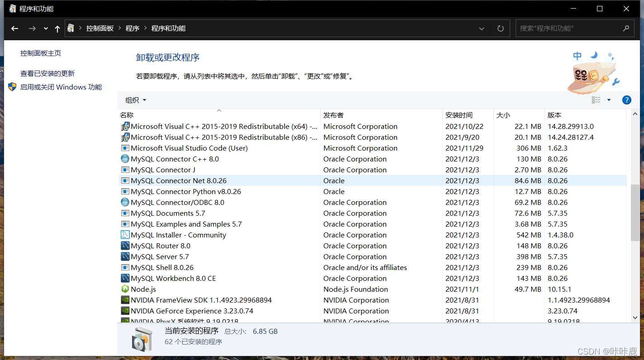Select Node.js Foundation publisher cell
644x360 pixels.
(x=355, y=289)
